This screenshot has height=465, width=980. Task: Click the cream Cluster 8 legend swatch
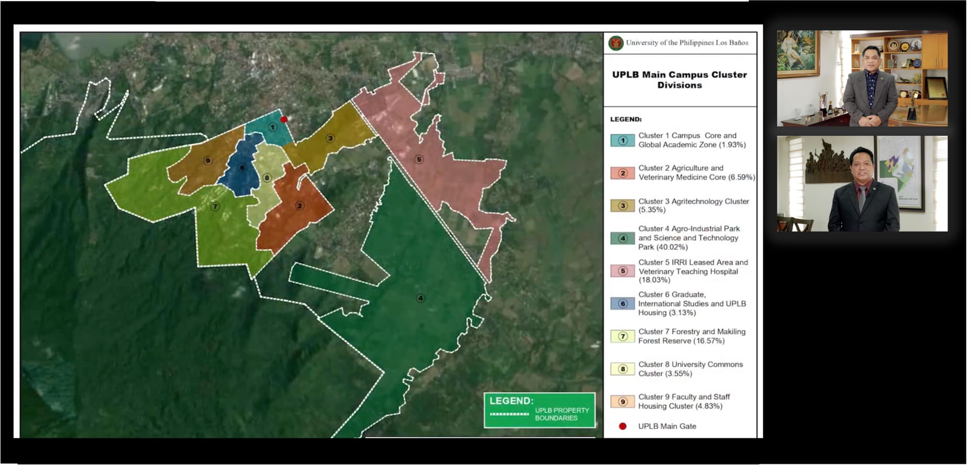click(x=623, y=369)
